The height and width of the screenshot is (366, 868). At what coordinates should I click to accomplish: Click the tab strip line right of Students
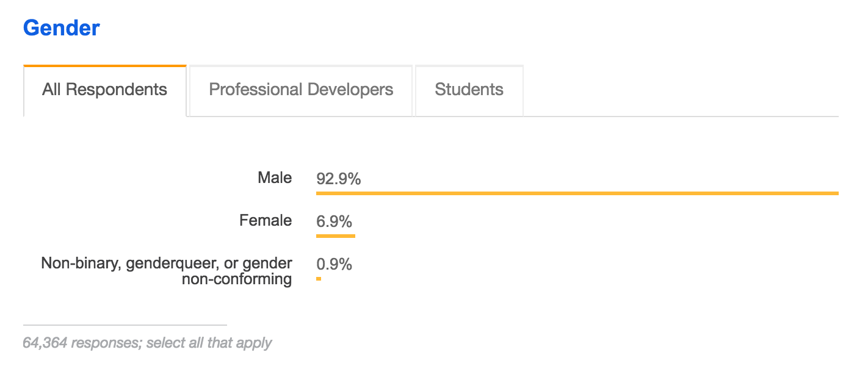coord(681,116)
